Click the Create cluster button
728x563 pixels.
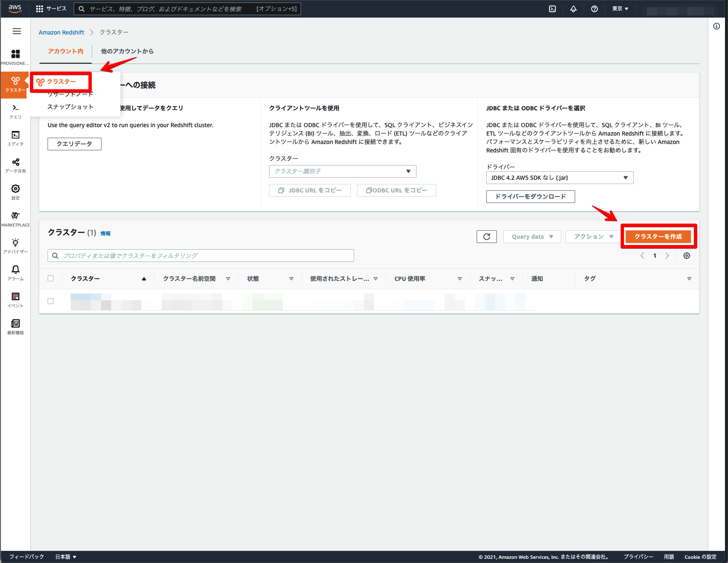[x=658, y=237]
